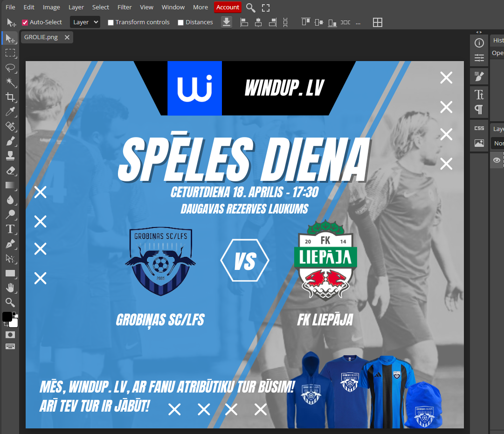This screenshot has height=434, width=504.
Task: Select the Hand tool
Action: click(10, 287)
